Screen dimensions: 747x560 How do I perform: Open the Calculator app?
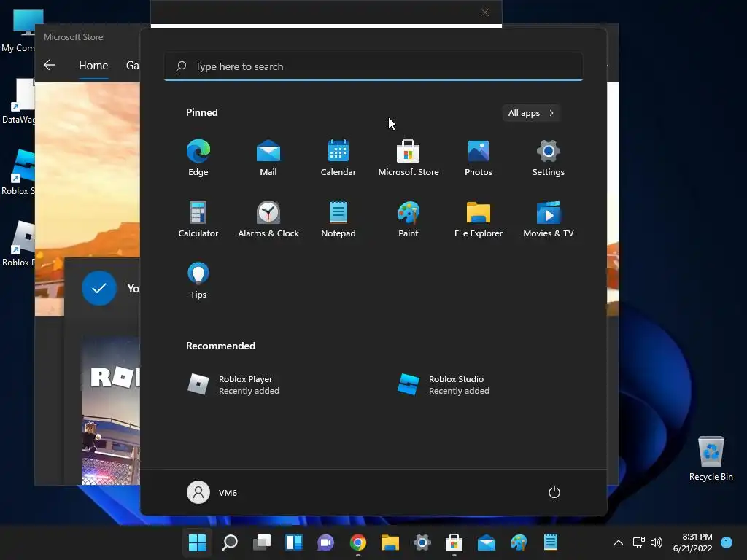pos(198,219)
